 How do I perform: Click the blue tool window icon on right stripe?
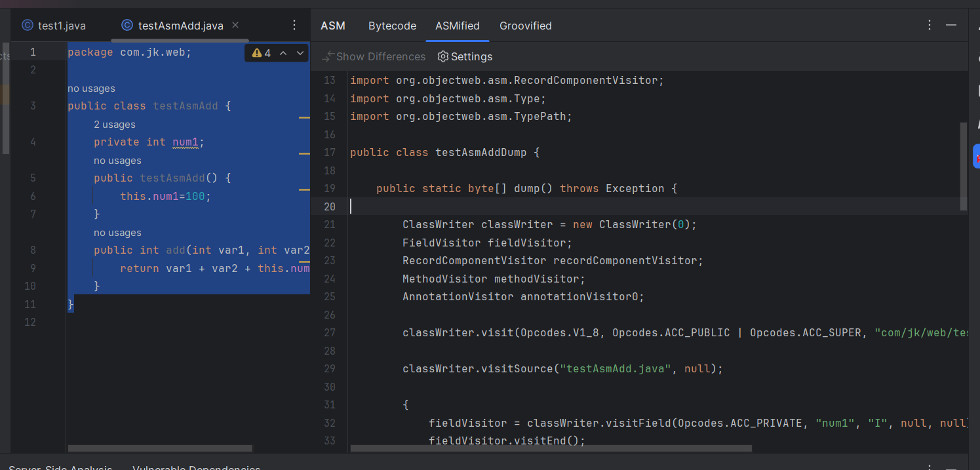click(976, 156)
